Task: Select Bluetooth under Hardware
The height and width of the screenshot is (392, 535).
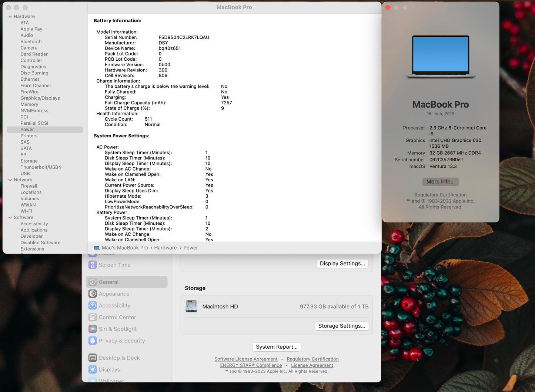Action: point(31,41)
